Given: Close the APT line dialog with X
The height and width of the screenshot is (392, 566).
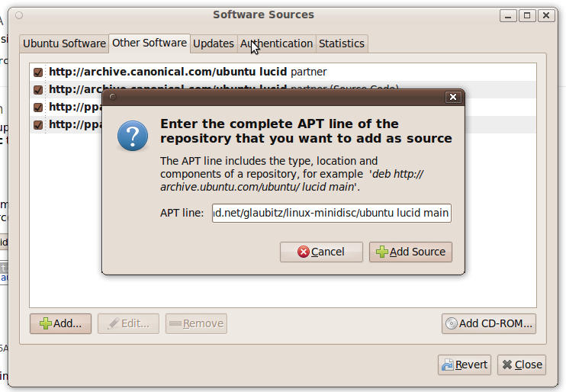Looking at the screenshot, I should pyautogui.click(x=453, y=97).
